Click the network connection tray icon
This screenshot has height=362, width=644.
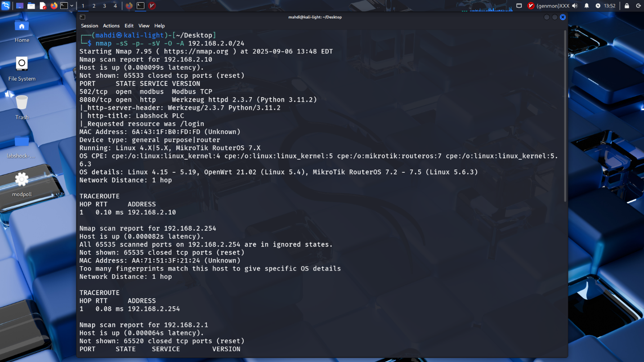point(519,6)
